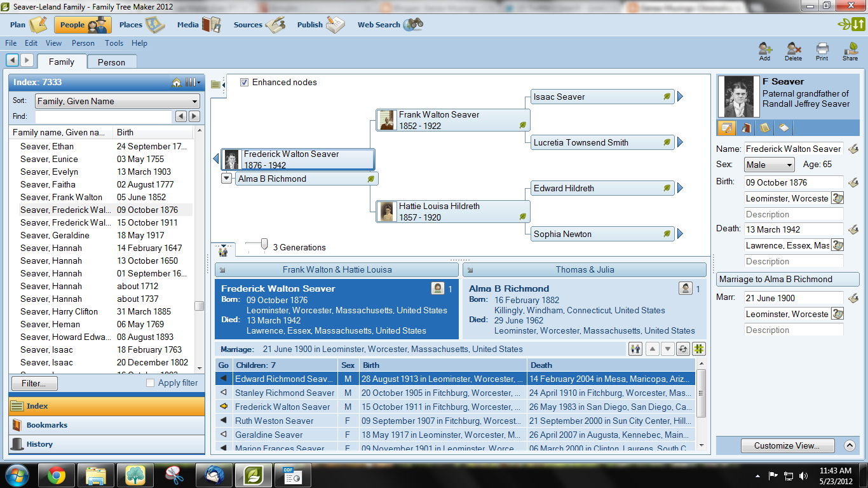
Task: Open the History panel
Action: [x=107, y=444]
